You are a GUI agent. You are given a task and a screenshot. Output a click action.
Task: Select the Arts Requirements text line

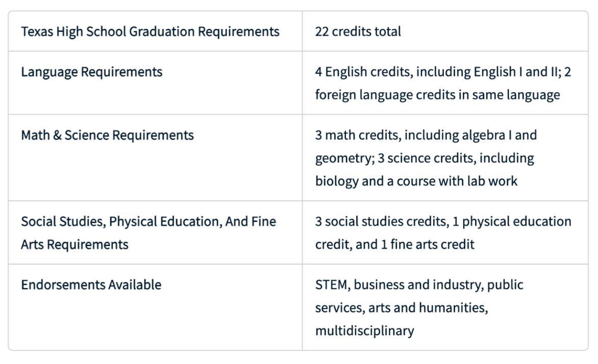tap(74, 244)
